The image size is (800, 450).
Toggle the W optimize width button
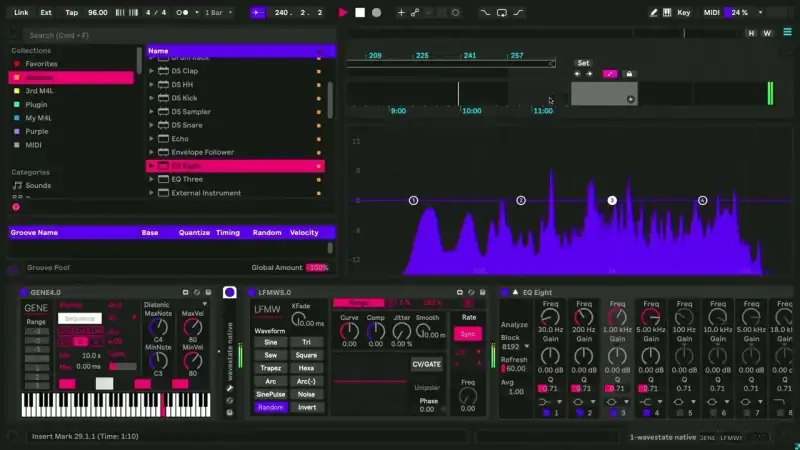pos(767,33)
